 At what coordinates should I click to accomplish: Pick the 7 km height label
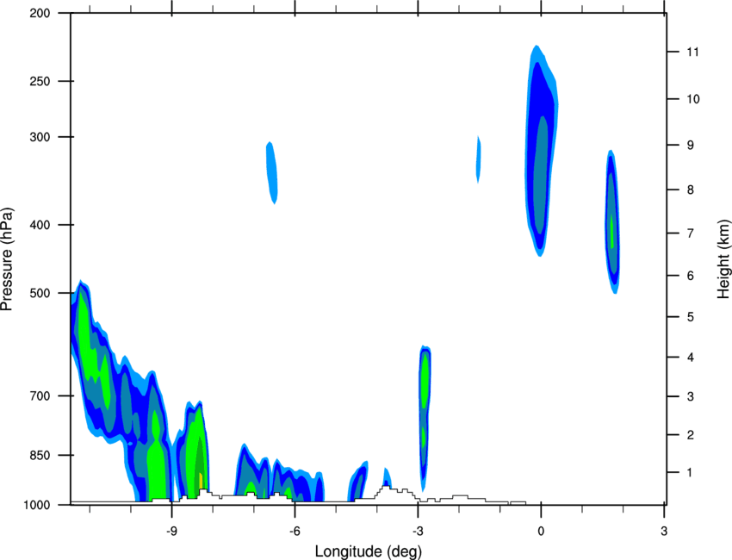tap(690, 233)
